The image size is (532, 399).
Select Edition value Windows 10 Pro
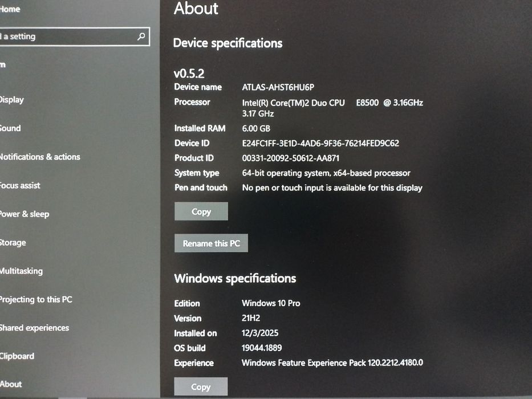point(271,303)
